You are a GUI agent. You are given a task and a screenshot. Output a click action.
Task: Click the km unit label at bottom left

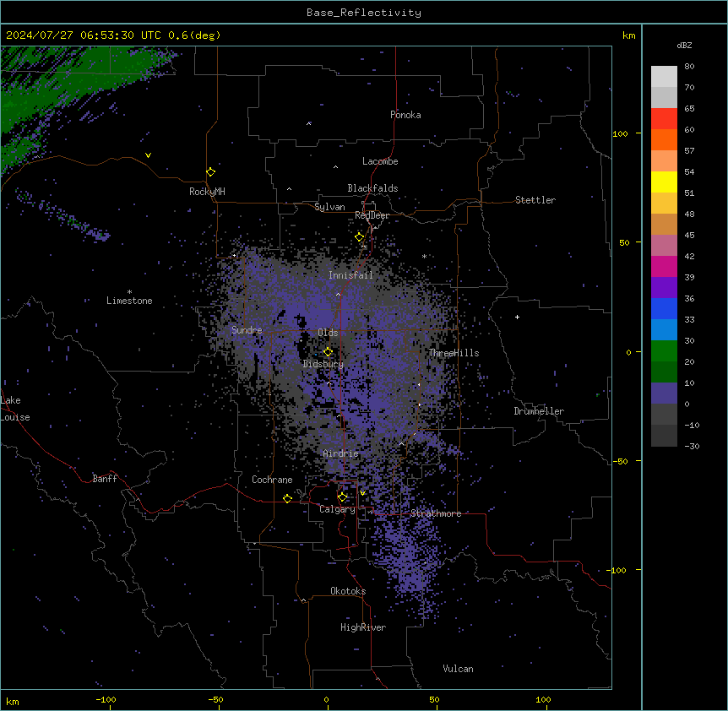coord(13,702)
